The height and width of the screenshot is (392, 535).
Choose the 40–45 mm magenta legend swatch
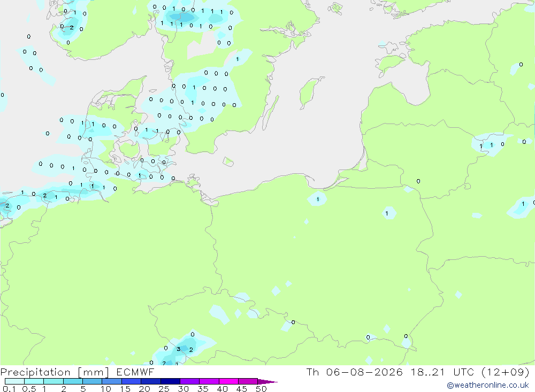228,381
